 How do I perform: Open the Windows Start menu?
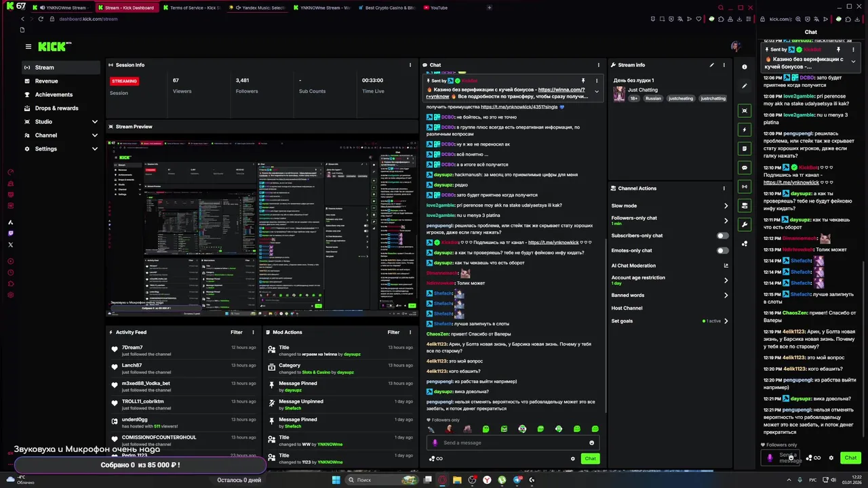336,480
